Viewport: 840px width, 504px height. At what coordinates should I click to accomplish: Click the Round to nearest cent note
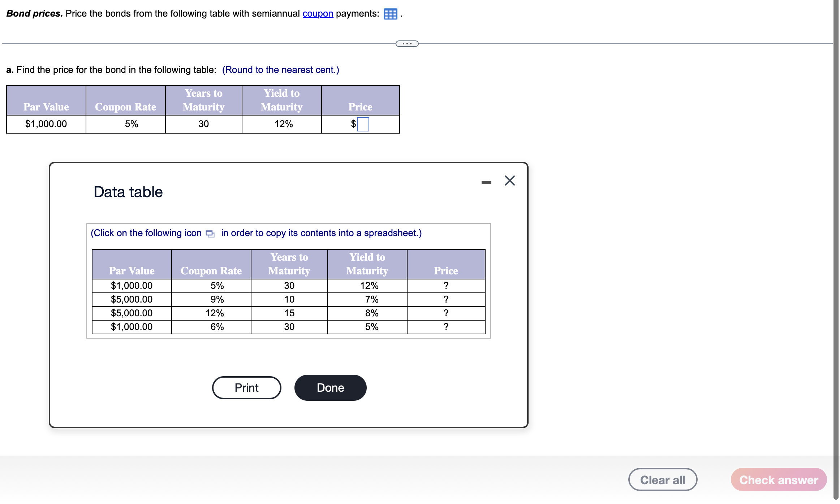(x=280, y=70)
